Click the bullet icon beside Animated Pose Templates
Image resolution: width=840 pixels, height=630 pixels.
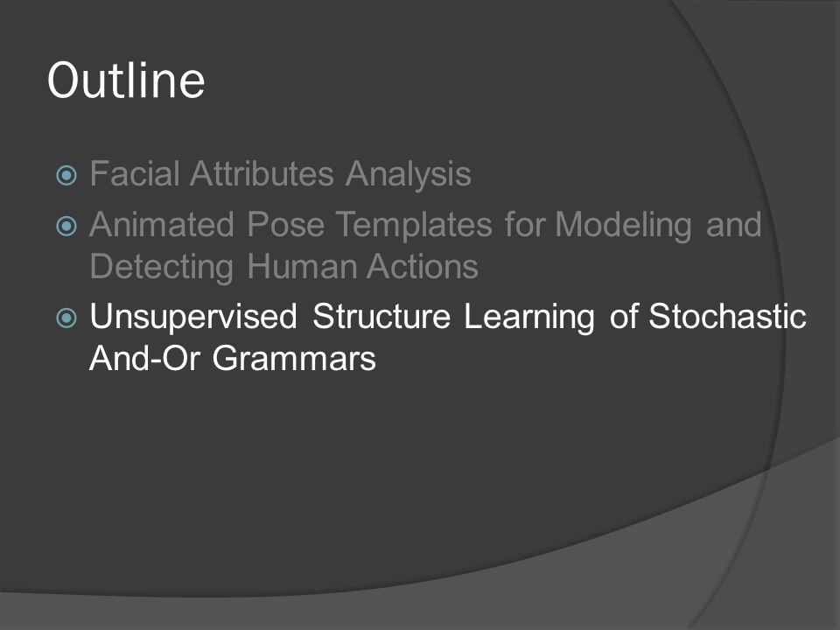[66, 226]
